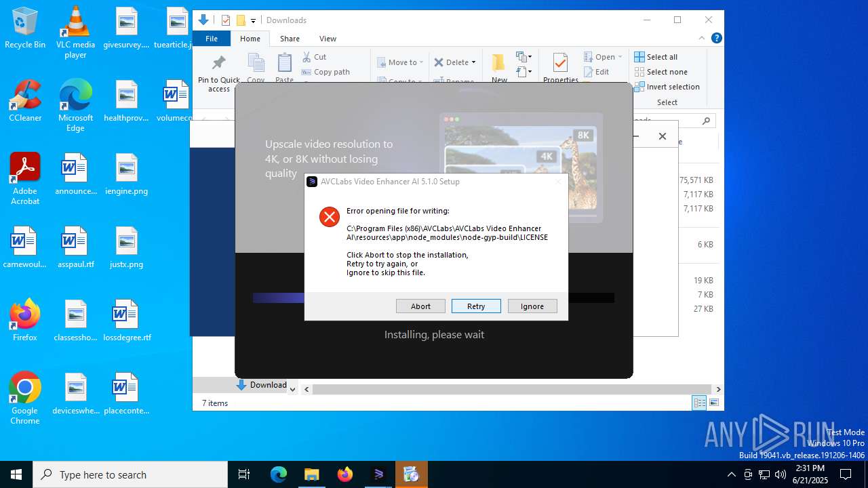868x488 pixels.
Task: Open the File menu in Downloads window
Action: click(212, 39)
